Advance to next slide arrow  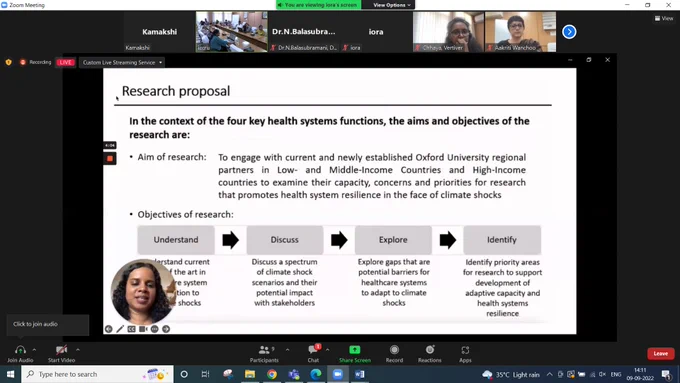pos(166,329)
